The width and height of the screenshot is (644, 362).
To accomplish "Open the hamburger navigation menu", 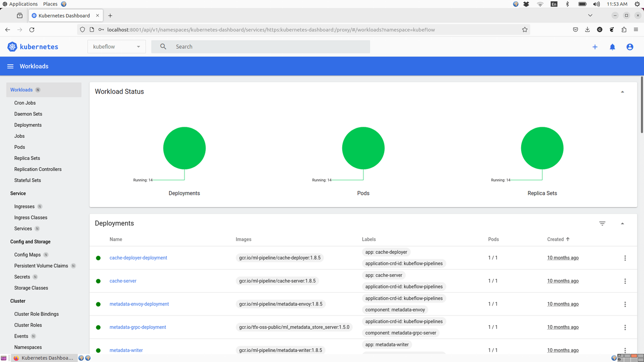I will [x=10, y=67].
